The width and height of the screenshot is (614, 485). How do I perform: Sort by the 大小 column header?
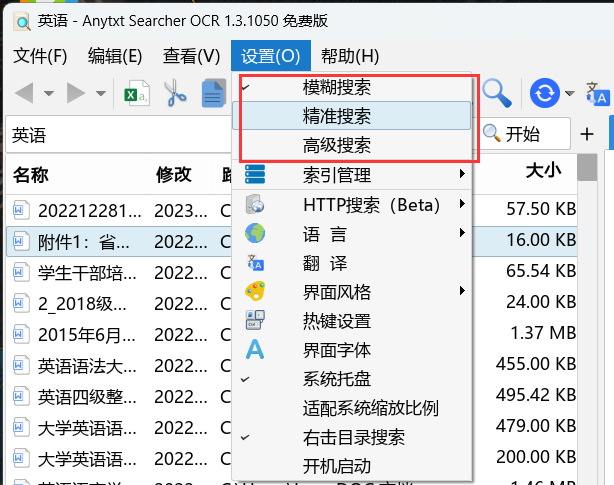pos(544,171)
